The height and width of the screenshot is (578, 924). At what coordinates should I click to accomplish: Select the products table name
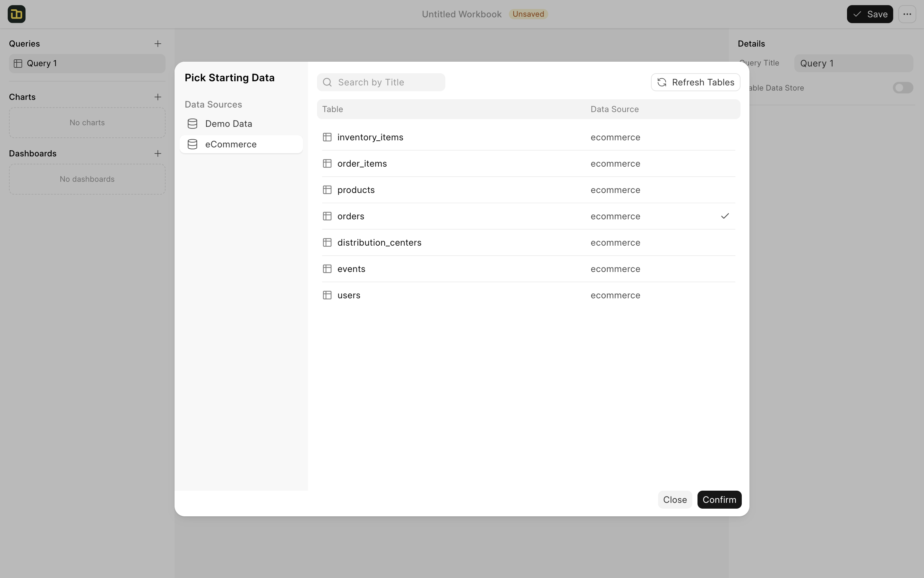[x=356, y=190]
